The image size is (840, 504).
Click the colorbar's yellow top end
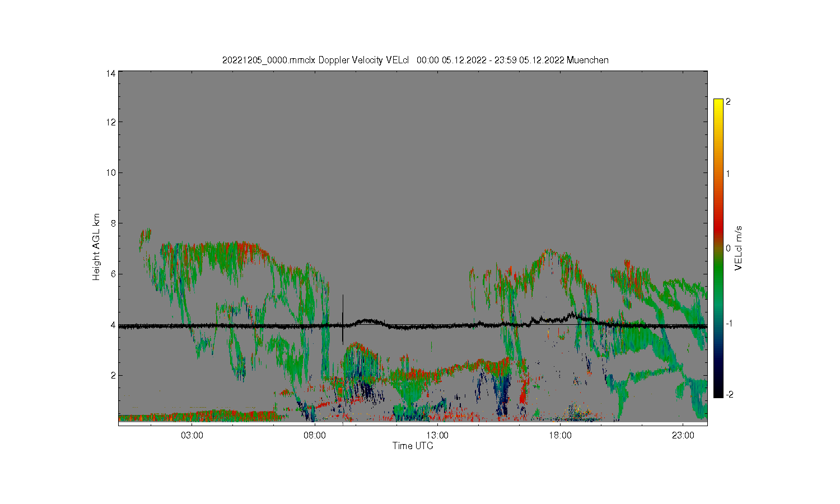(718, 104)
